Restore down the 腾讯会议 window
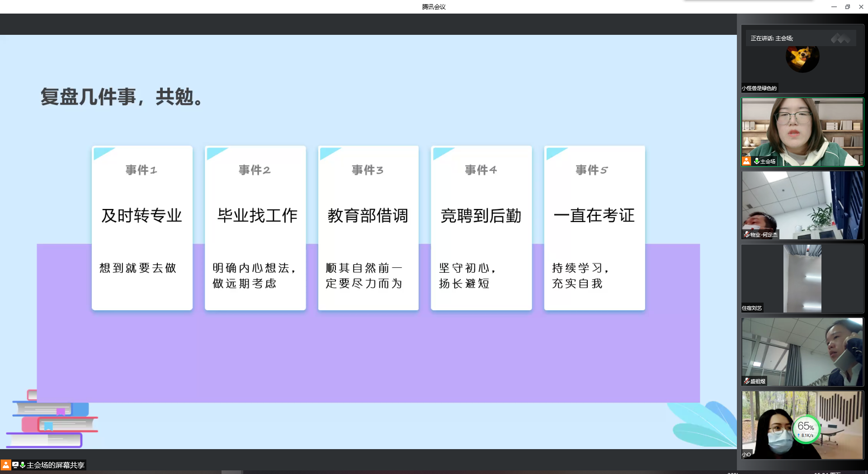This screenshot has height=474, width=868. pos(848,7)
